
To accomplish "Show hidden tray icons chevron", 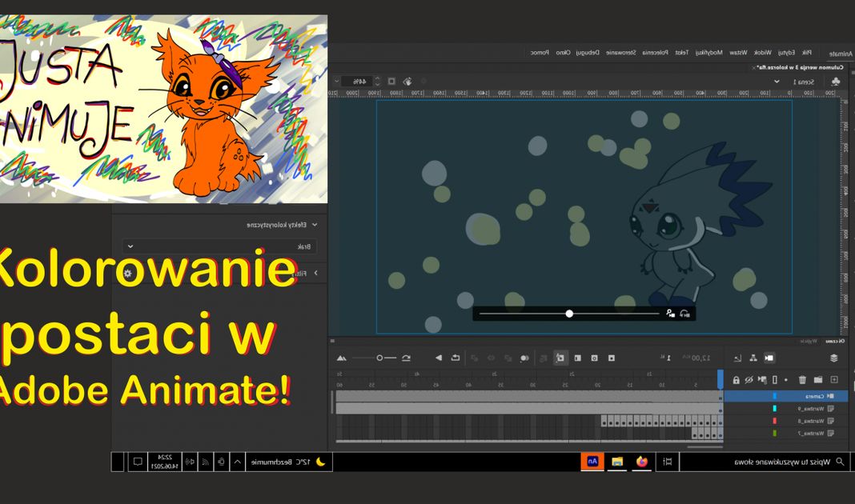I will pyautogui.click(x=237, y=462).
